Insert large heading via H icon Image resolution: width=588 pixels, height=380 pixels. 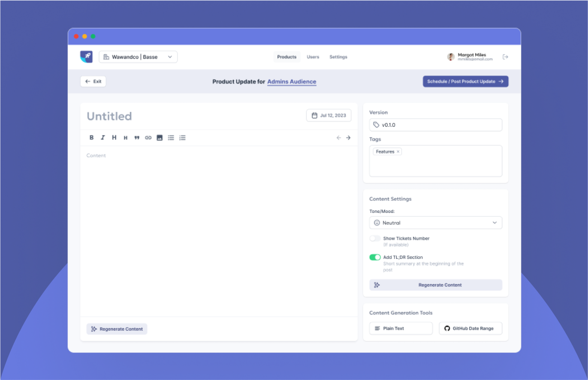click(114, 138)
